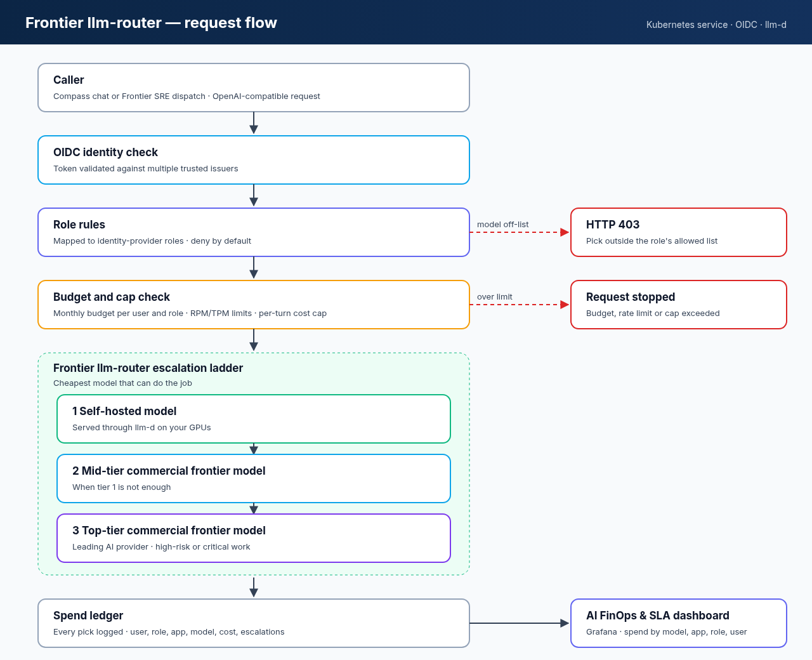
Task: Click 'Grafana · spend by model, app, role, user'
Action: tap(666, 632)
